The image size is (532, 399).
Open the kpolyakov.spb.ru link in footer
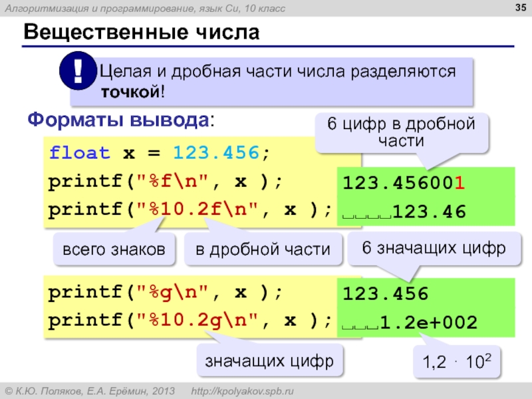point(243,390)
